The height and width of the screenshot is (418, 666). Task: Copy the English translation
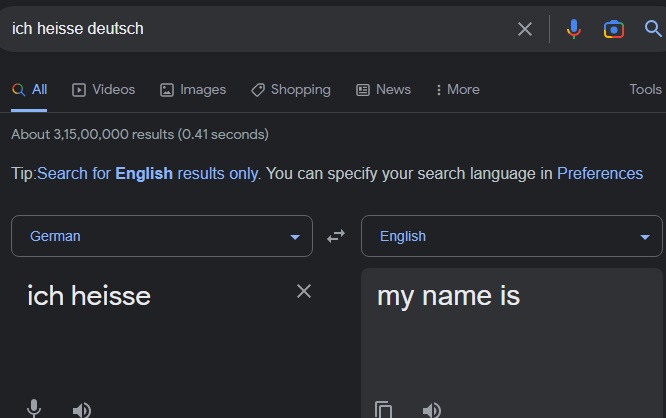pyautogui.click(x=384, y=410)
